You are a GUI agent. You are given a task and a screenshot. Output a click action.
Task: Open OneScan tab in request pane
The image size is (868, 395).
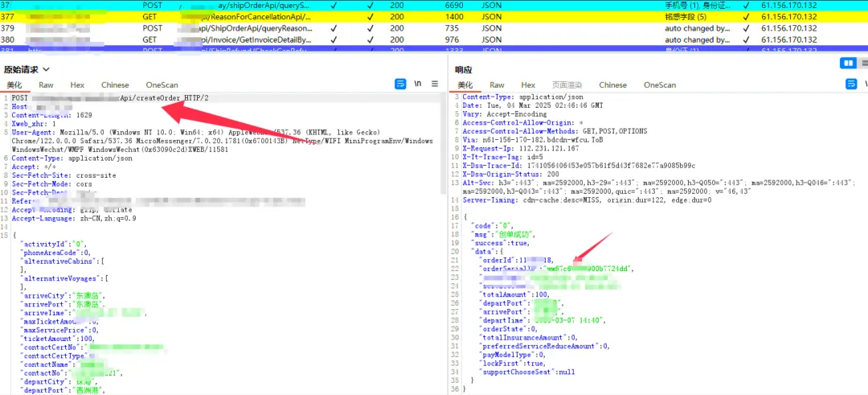coord(162,84)
